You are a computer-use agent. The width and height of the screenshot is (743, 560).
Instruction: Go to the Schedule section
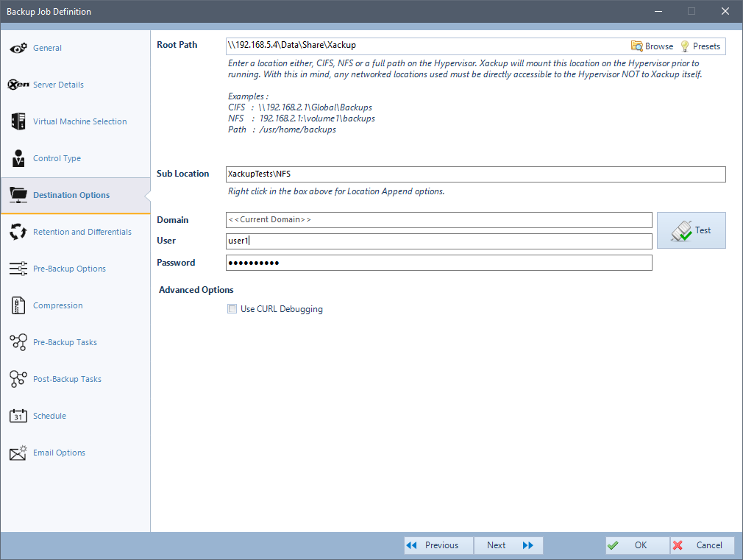[75, 416]
